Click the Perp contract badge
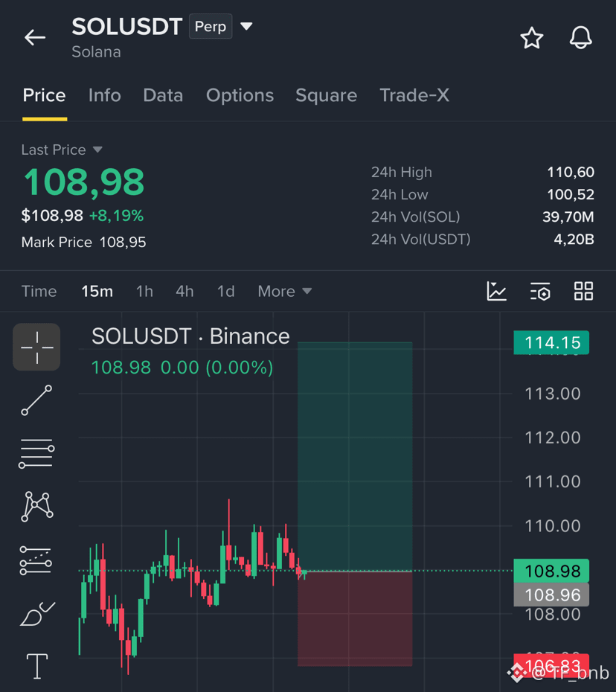This screenshot has height=692, width=616. coord(211,27)
